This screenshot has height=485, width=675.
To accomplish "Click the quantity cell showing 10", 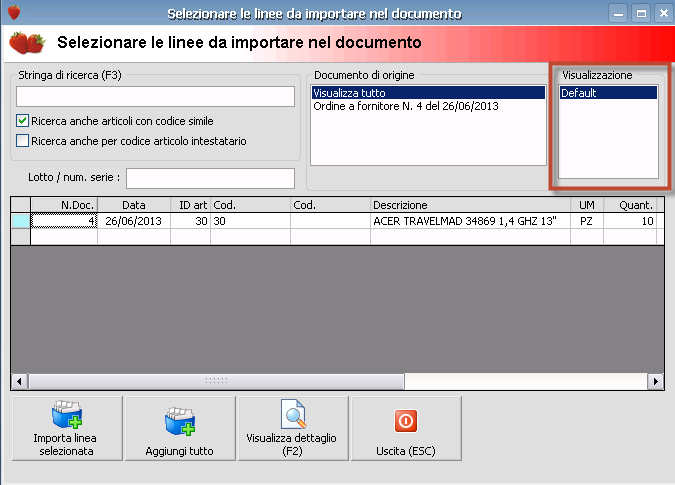I will point(630,221).
